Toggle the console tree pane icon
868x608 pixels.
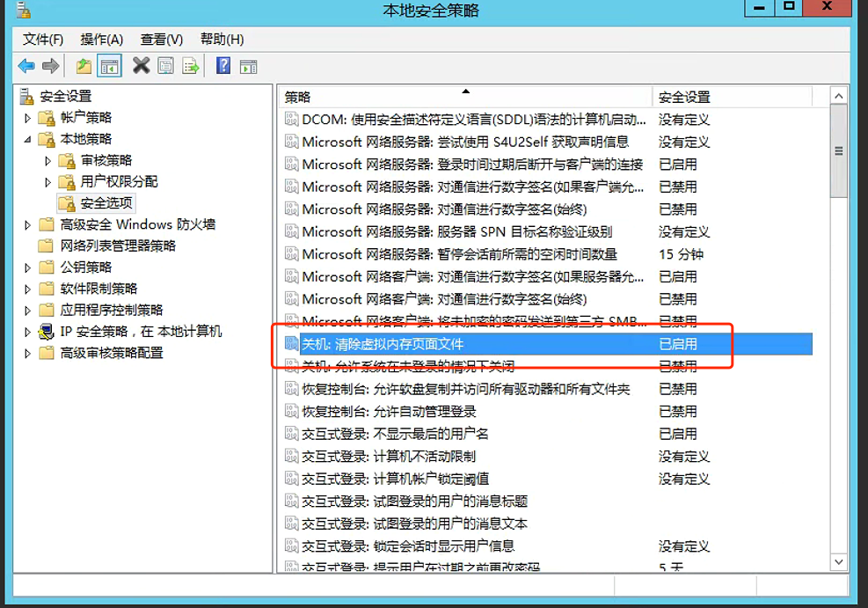107,65
